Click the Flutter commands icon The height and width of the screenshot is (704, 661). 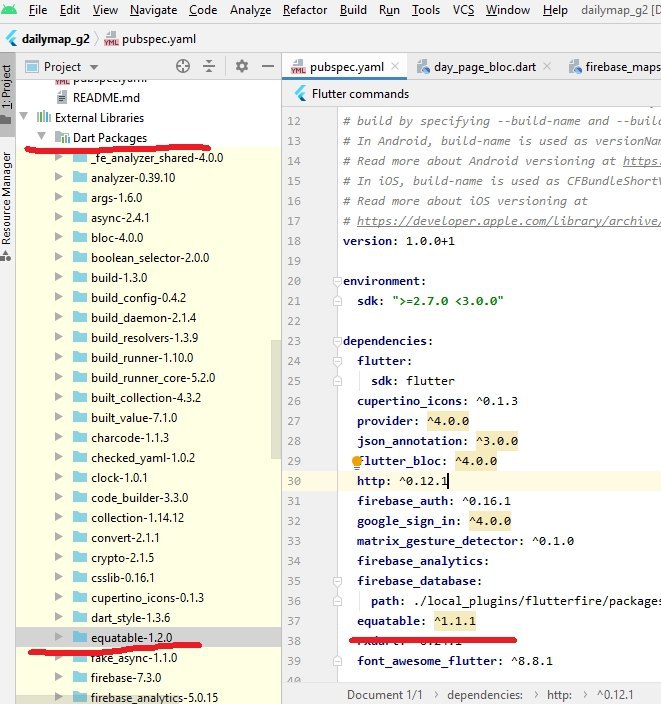pyautogui.click(x=300, y=93)
